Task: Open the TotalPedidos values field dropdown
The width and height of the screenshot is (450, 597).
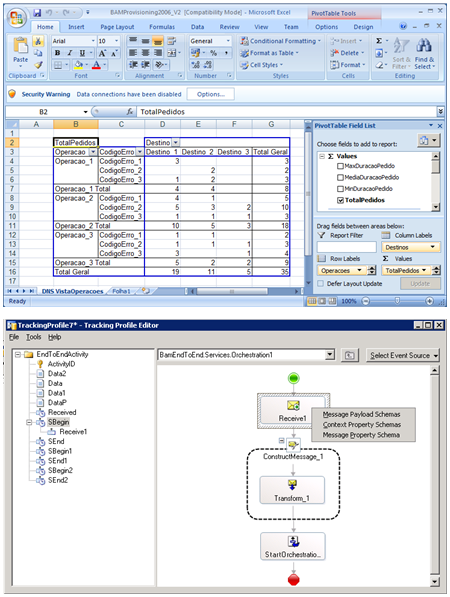Action: pos(424,270)
